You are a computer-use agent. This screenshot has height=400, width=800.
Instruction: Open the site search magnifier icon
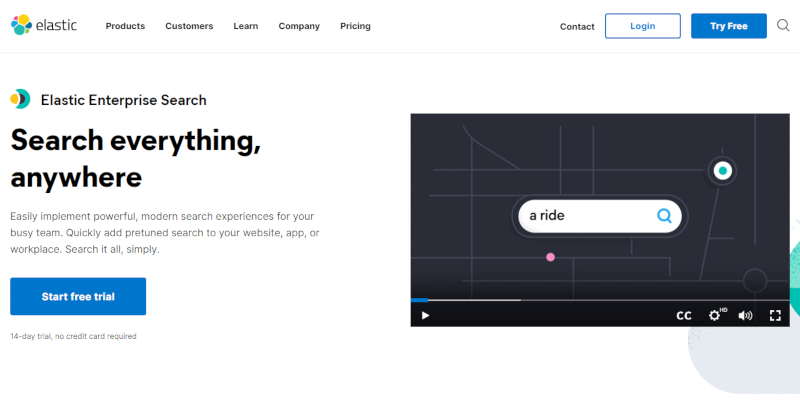click(783, 25)
